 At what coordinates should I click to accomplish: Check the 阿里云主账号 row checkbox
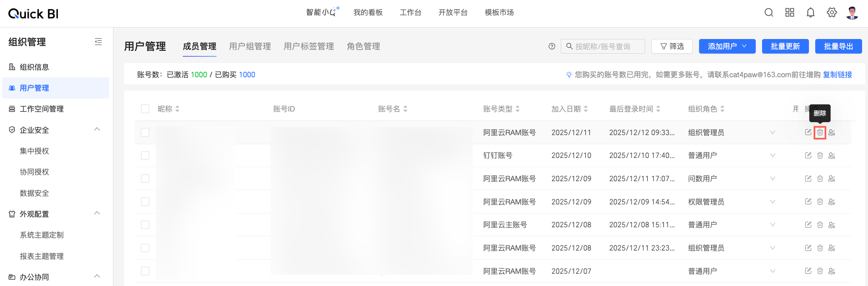click(145, 225)
